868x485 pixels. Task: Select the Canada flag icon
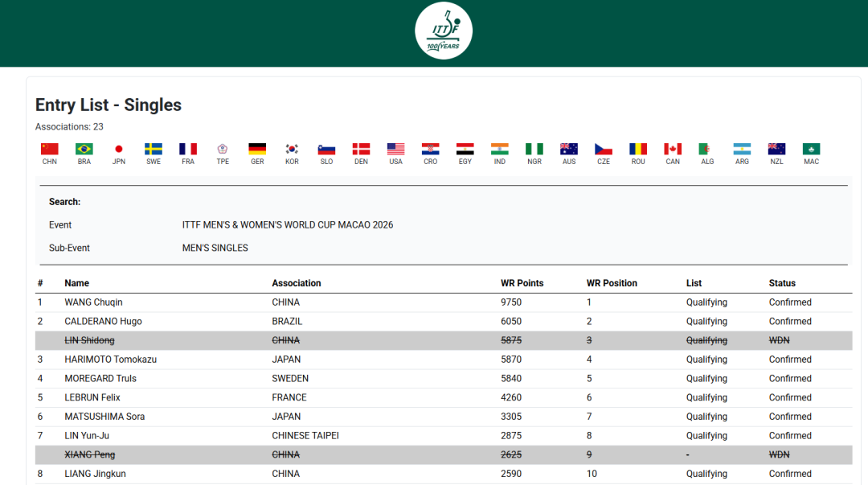pos(673,149)
